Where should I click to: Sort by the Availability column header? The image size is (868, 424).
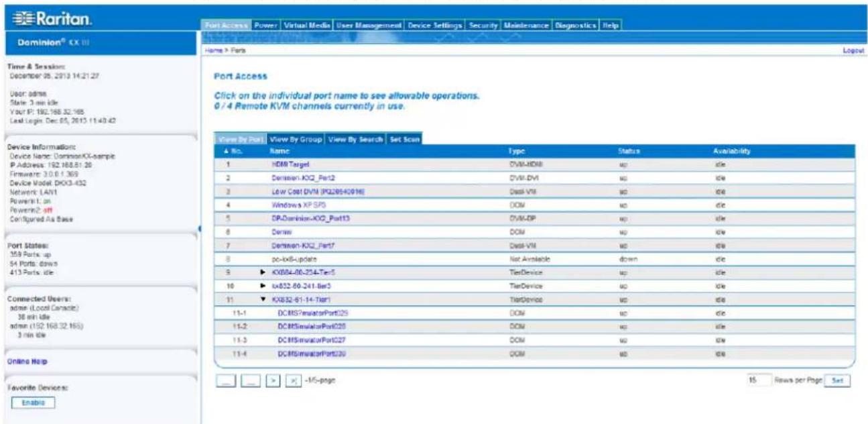pyautogui.click(x=733, y=152)
